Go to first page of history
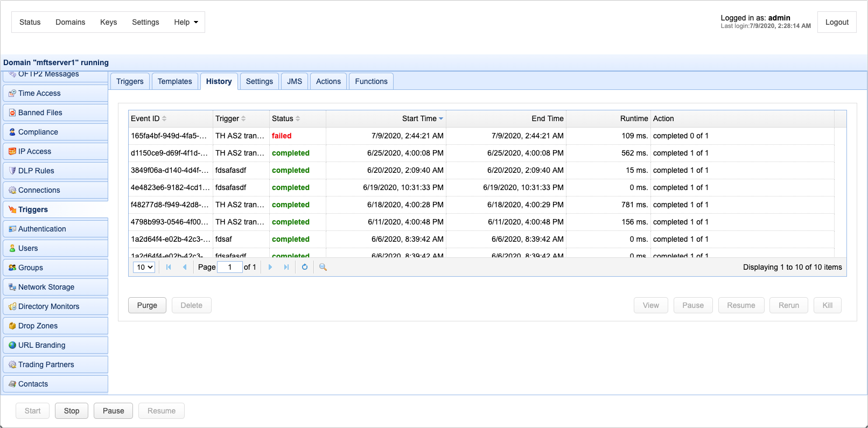This screenshot has height=428, width=868. pyautogui.click(x=169, y=267)
